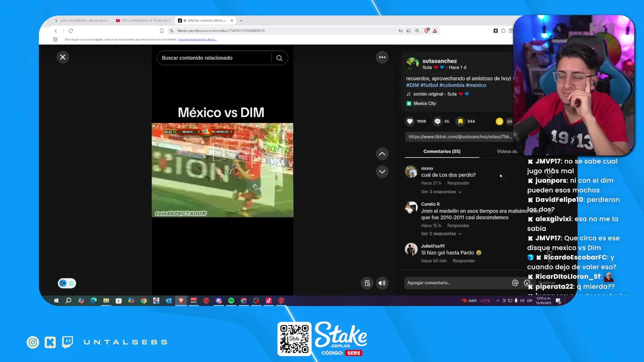Image resolution: width=644 pixels, height=362 pixels.
Task: Click the AAPL stock widget in taskbar
Action: point(476,301)
